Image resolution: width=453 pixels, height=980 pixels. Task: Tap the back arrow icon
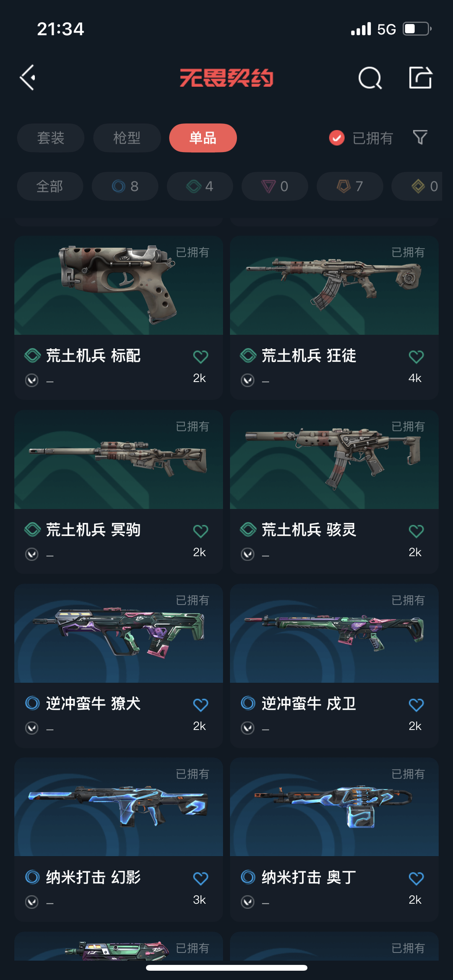tap(28, 78)
